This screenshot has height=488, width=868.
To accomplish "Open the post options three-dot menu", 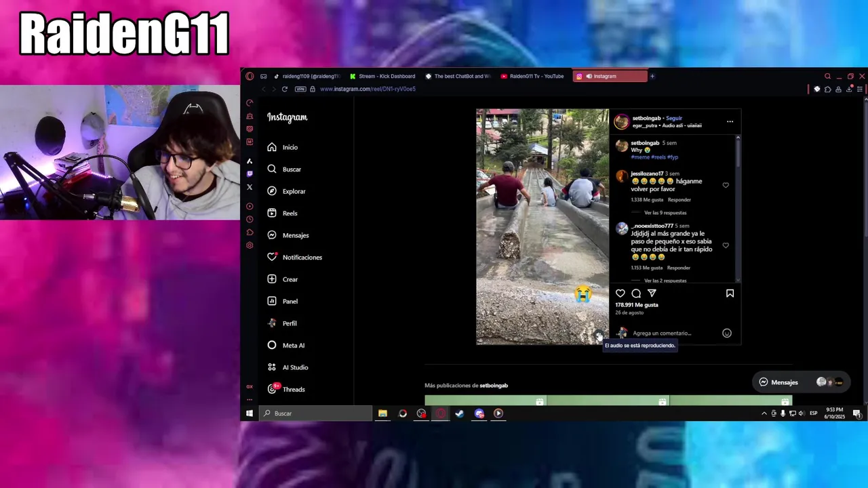I will coord(730,121).
